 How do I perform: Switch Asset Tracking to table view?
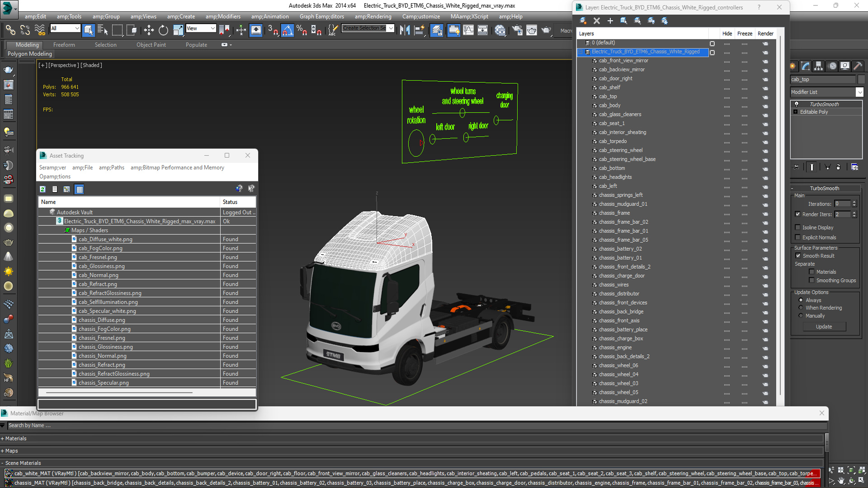80,189
